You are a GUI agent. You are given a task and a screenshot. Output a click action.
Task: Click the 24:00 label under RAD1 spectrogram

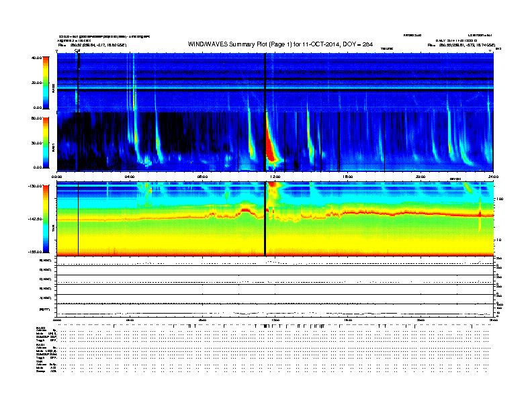(x=493, y=177)
